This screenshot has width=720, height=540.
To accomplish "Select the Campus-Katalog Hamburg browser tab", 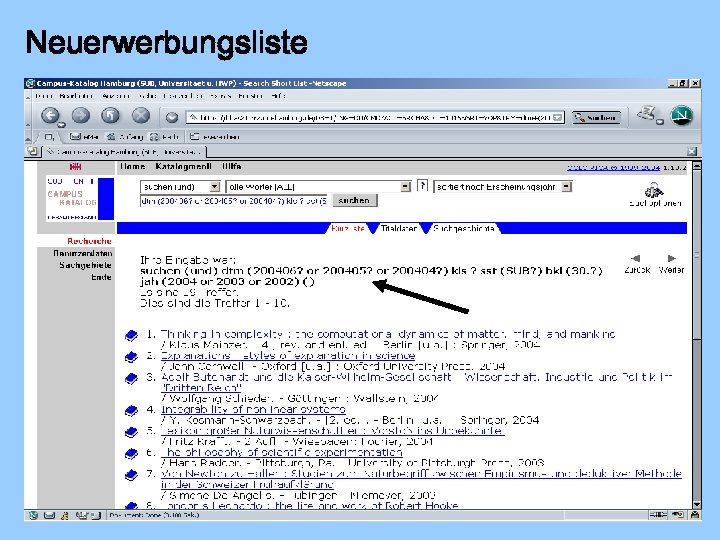I will [x=124, y=152].
